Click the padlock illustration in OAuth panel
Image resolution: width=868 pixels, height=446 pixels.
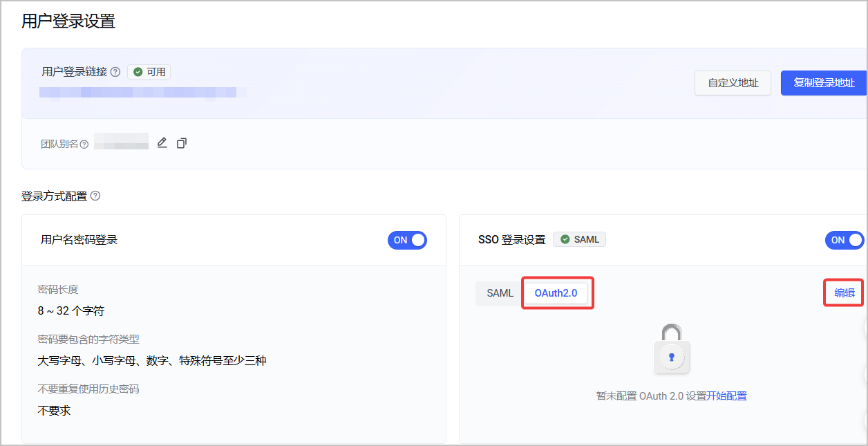point(672,350)
